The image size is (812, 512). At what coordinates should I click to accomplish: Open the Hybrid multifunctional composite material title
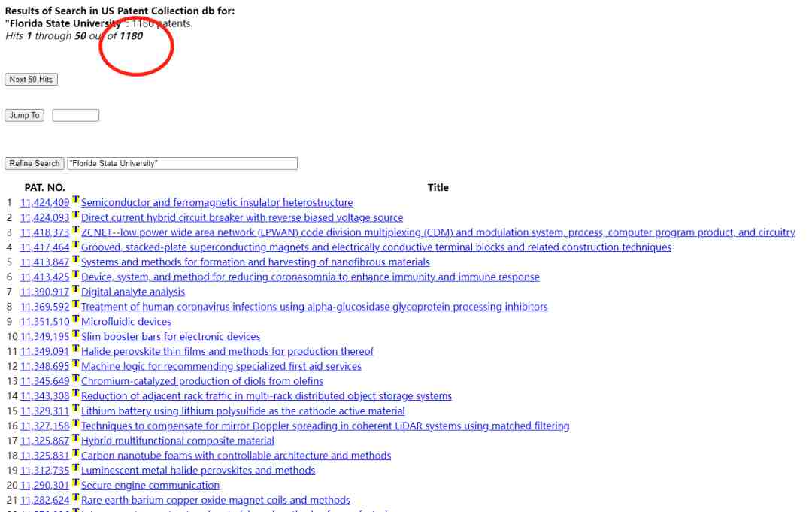(177, 441)
